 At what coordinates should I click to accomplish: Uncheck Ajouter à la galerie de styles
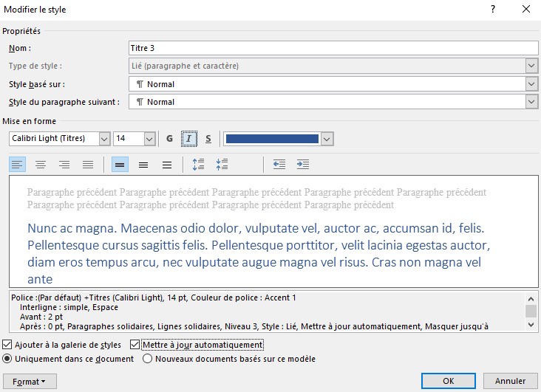pos(7,345)
